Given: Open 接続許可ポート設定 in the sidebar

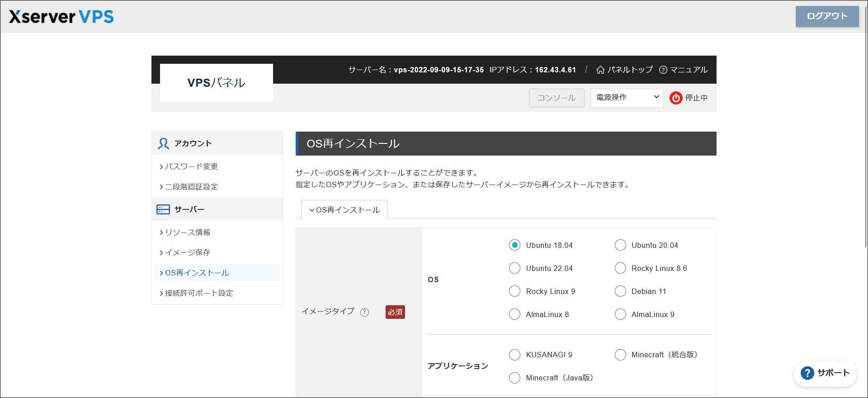Looking at the screenshot, I should pos(199,293).
